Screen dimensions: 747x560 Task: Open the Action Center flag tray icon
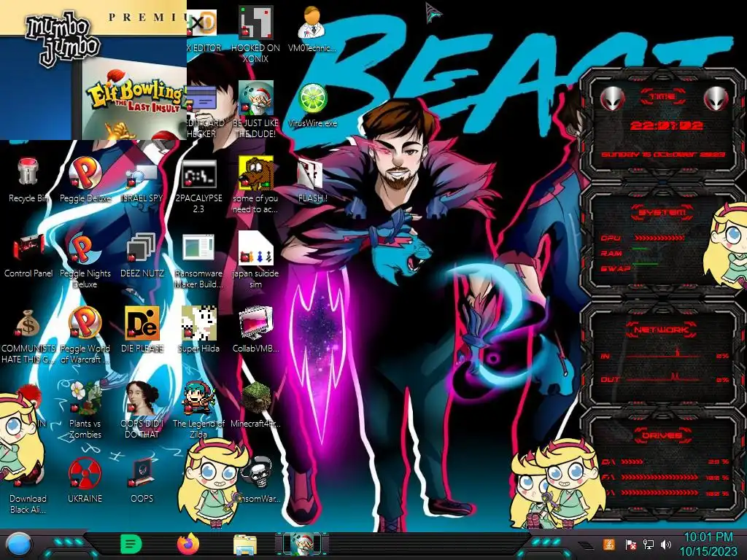click(x=630, y=545)
